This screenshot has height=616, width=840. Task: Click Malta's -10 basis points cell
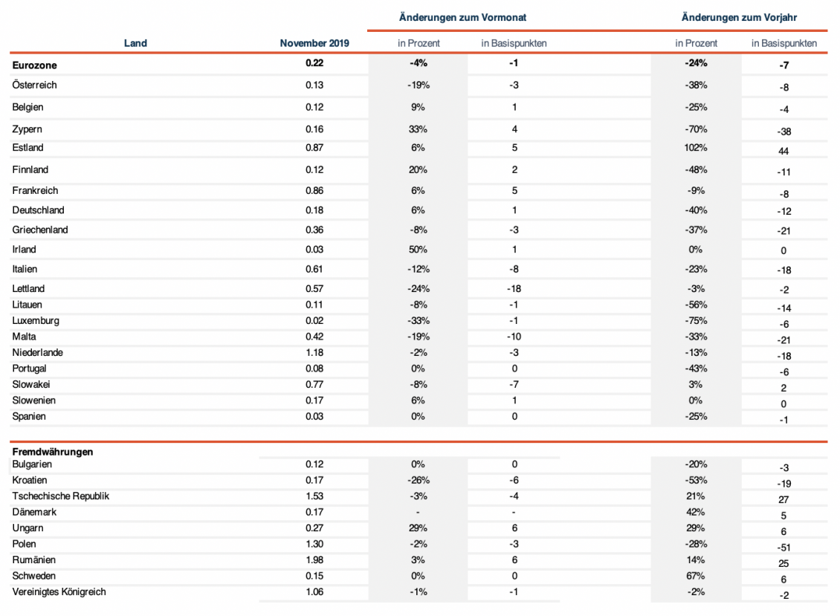click(x=514, y=337)
